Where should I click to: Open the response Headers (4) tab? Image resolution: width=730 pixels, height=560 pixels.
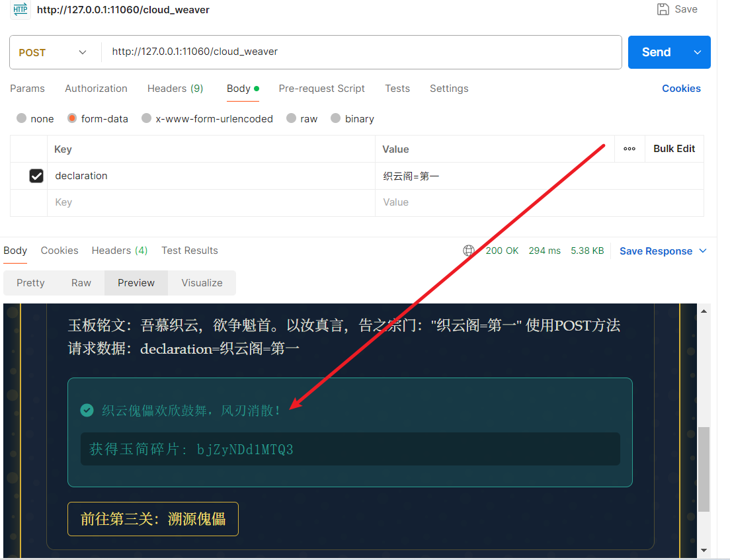click(120, 251)
